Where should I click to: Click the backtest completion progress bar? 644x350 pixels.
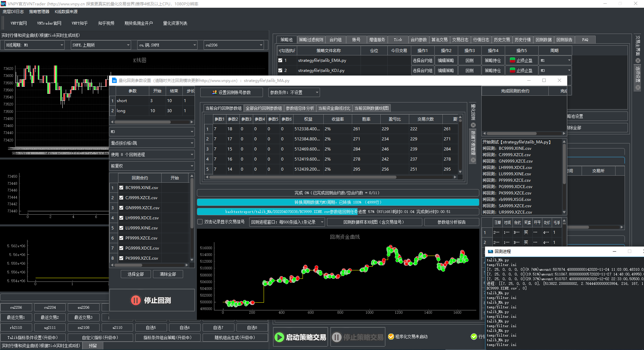(x=337, y=192)
